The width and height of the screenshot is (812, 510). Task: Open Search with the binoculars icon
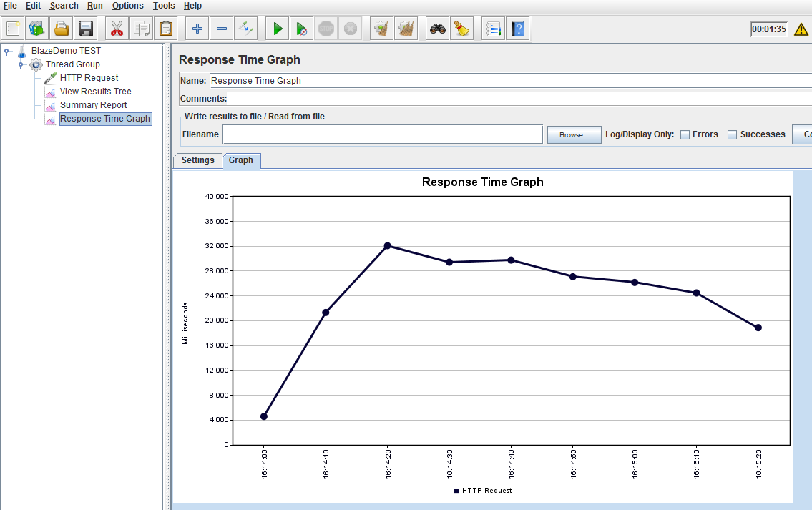point(438,29)
